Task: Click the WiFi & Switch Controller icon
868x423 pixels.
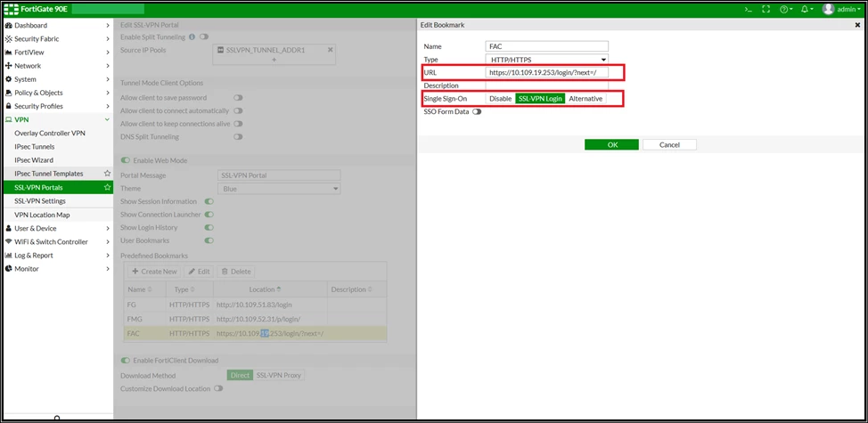Action: click(9, 241)
